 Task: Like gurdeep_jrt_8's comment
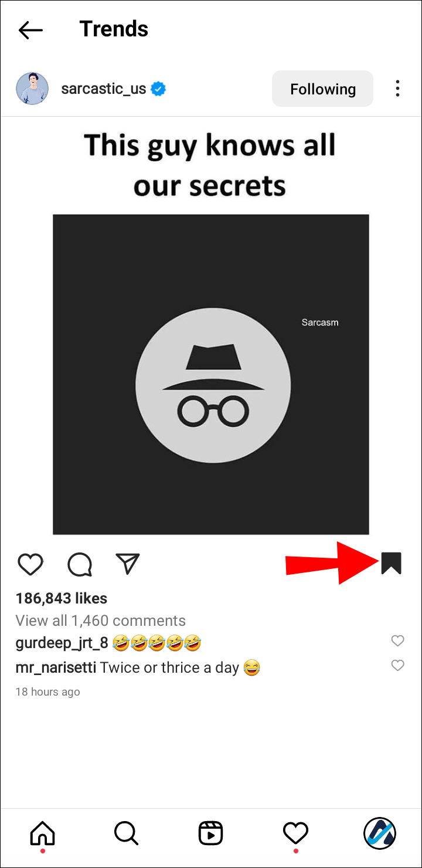click(x=397, y=641)
